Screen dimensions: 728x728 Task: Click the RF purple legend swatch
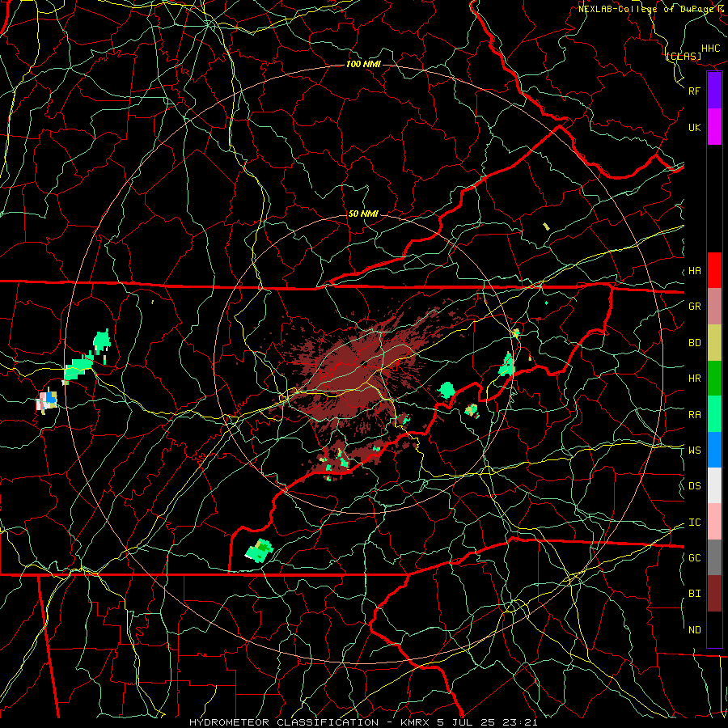(x=714, y=91)
